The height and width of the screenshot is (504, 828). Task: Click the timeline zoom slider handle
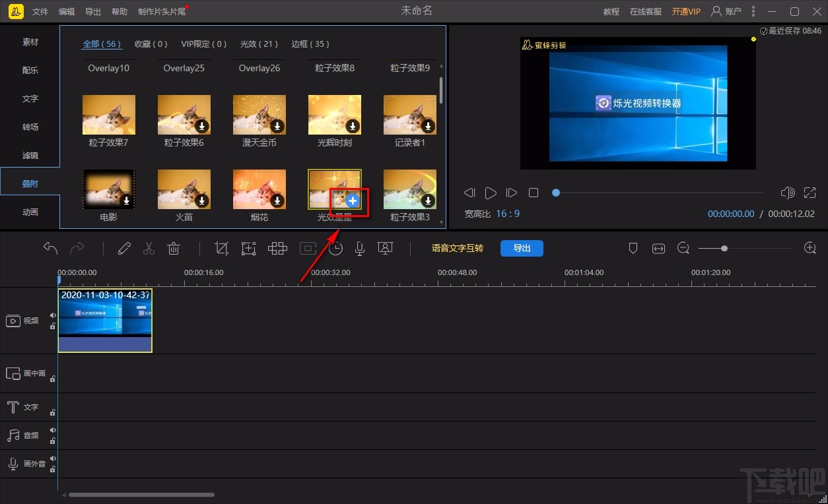point(724,248)
